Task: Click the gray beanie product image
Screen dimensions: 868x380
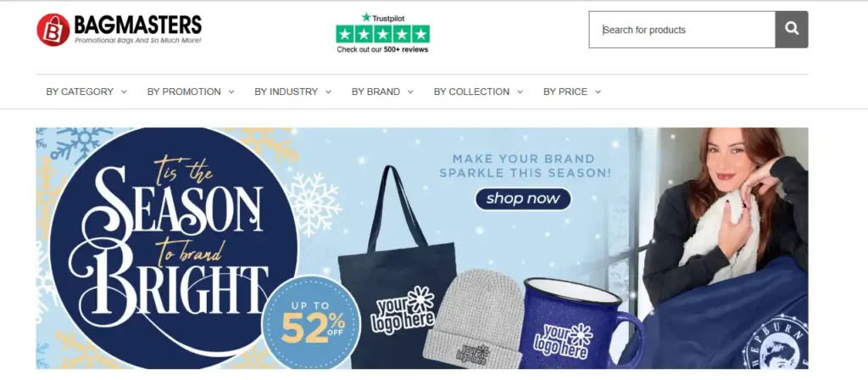Action: [x=473, y=319]
